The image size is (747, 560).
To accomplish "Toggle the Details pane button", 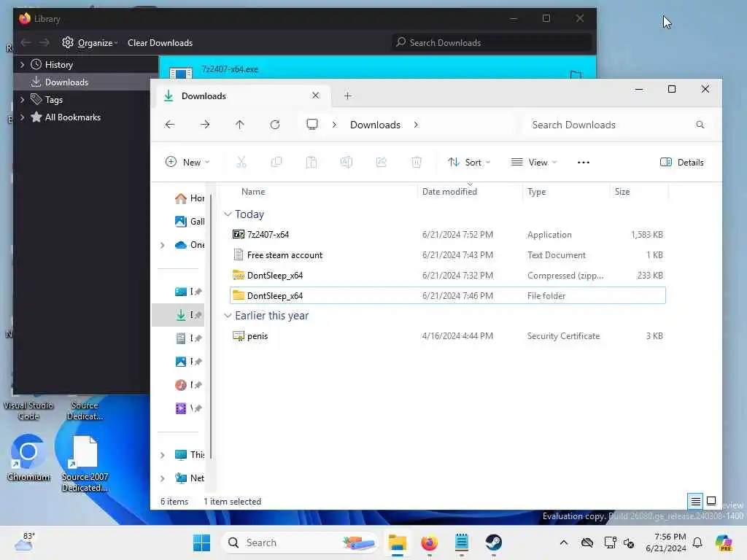I will [682, 163].
